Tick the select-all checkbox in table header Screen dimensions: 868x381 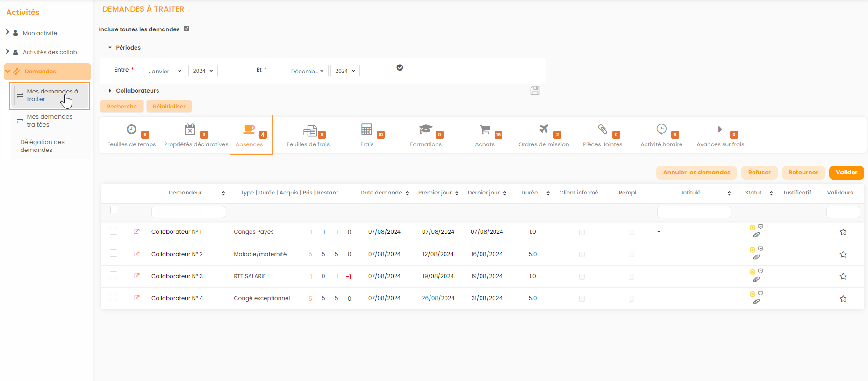point(114,209)
